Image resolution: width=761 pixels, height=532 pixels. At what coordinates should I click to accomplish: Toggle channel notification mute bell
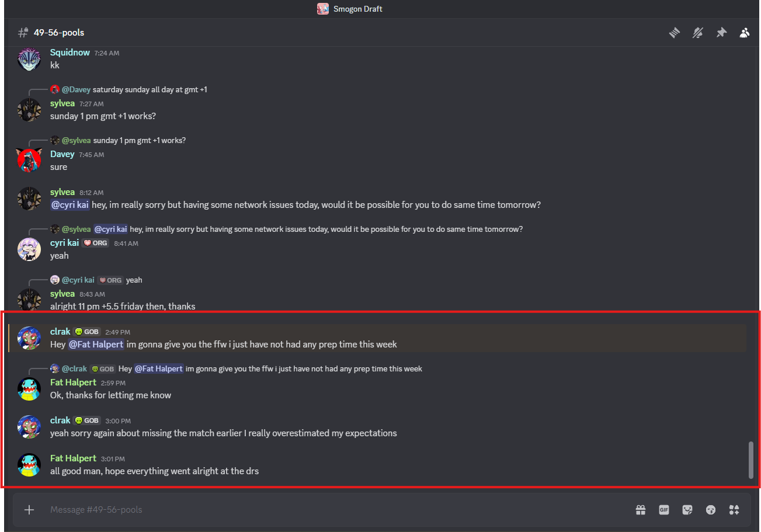[698, 33]
